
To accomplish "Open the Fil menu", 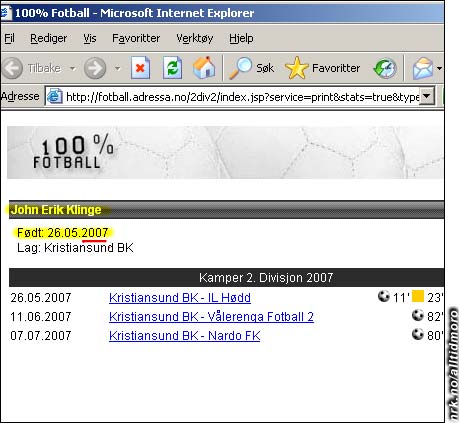I will [x=9, y=38].
